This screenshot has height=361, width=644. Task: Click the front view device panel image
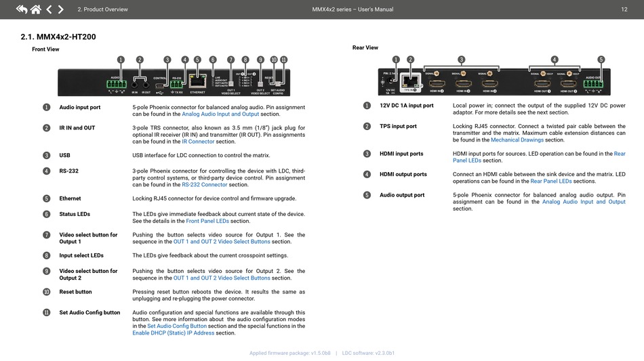coord(174,83)
